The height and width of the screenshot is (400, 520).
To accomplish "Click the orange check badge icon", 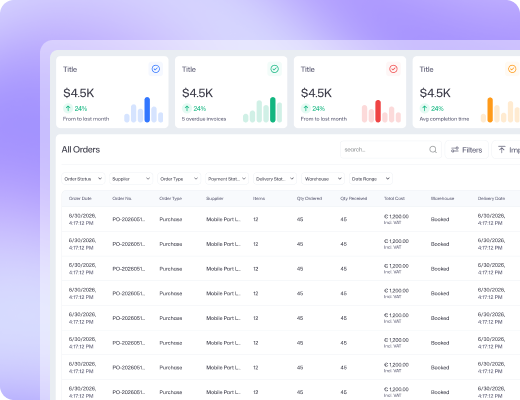I will (x=512, y=69).
